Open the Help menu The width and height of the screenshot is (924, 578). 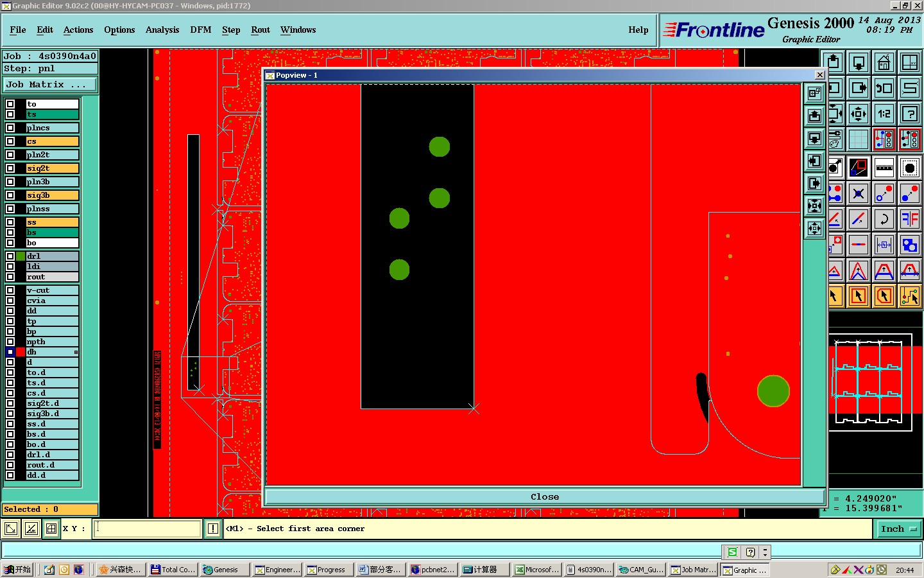pyautogui.click(x=638, y=30)
